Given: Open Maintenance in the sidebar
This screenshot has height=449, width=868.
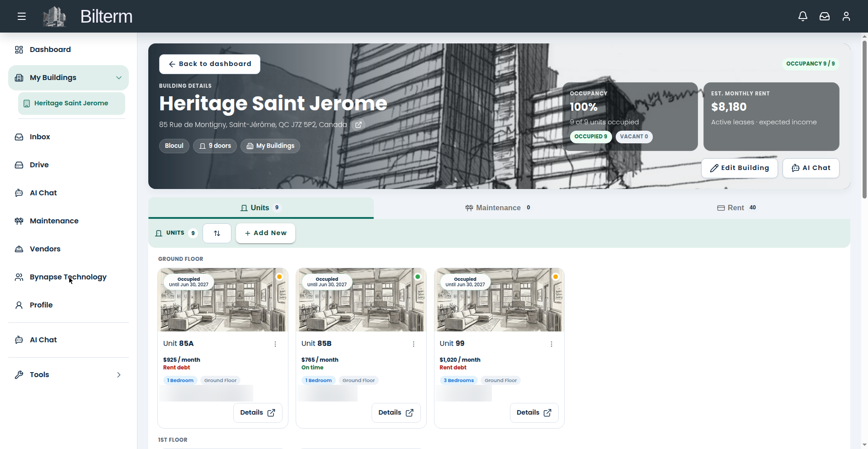Looking at the screenshot, I should [68, 221].
